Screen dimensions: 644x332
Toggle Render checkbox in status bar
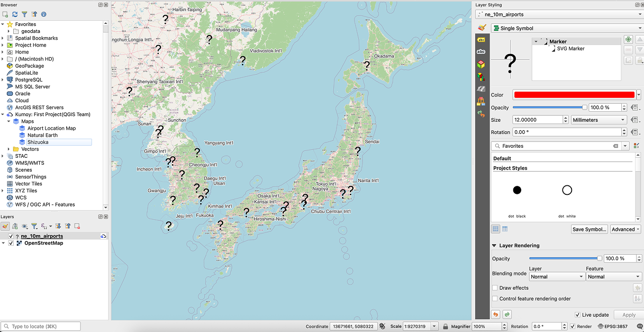(x=573, y=326)
